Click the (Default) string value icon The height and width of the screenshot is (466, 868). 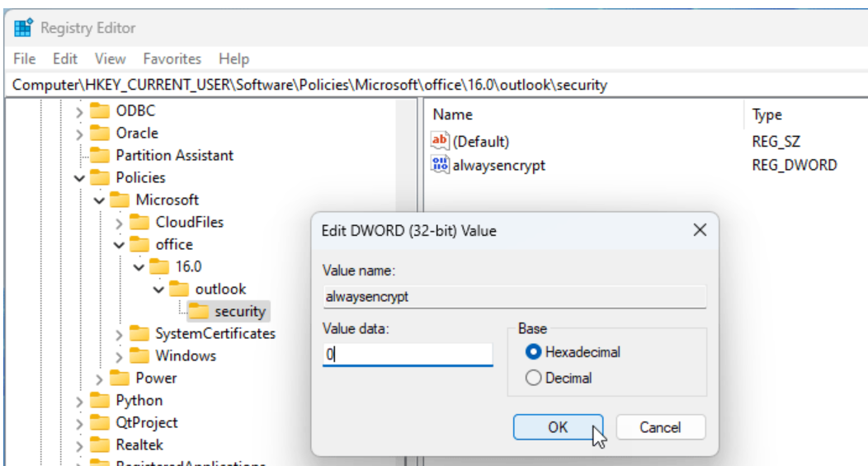(440, 140)
